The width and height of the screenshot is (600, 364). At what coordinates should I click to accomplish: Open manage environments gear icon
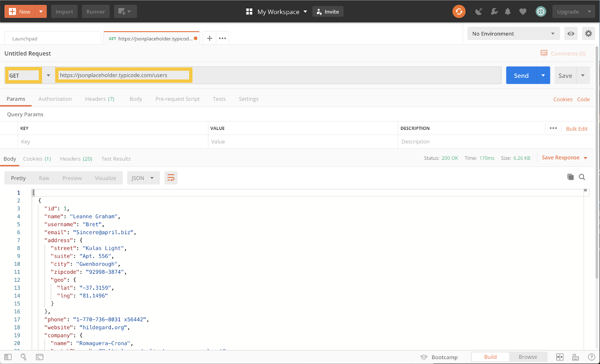pos(588,34)
